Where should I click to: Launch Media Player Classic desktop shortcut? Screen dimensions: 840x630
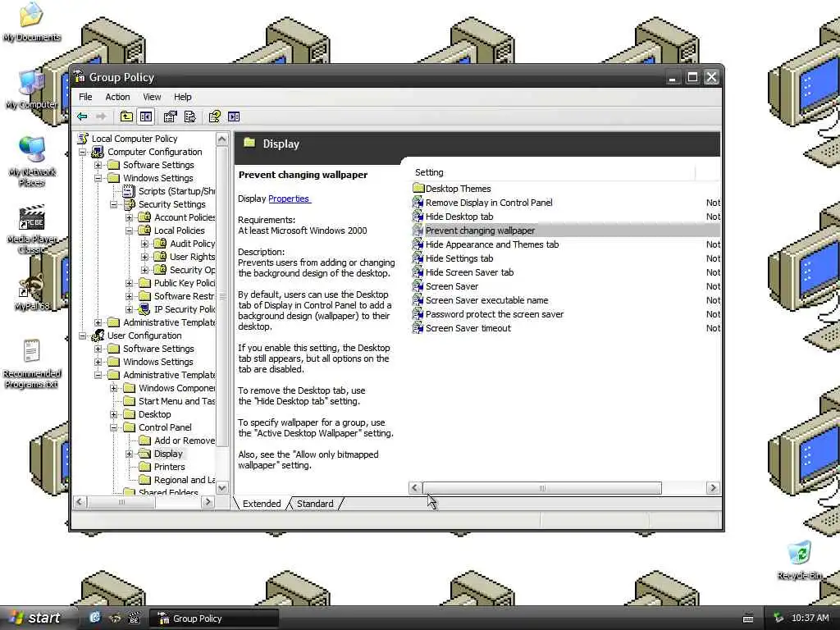[x=32, y=229]
